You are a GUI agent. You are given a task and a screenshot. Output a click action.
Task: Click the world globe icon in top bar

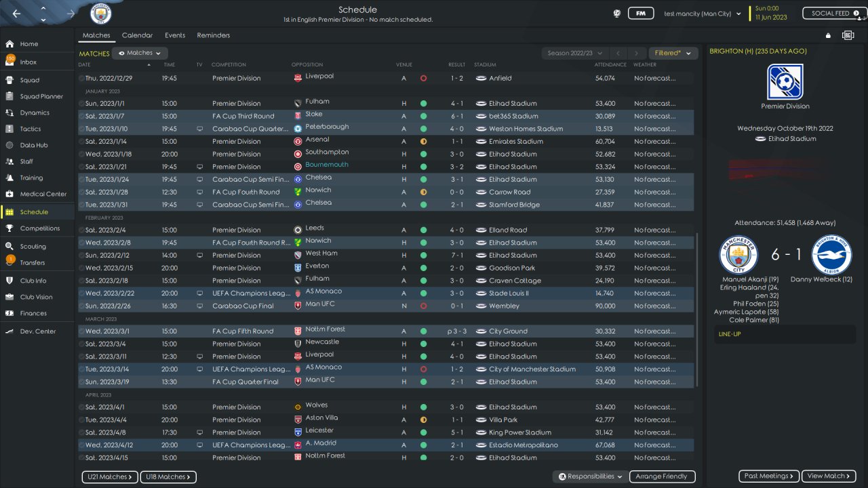pos(617,14)
